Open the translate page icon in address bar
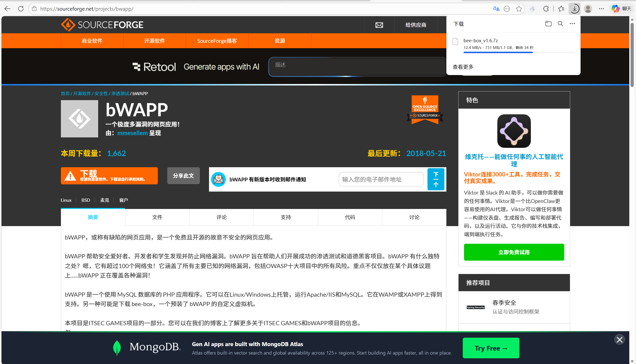Screen dimensions: 636x364 (496, 9)
